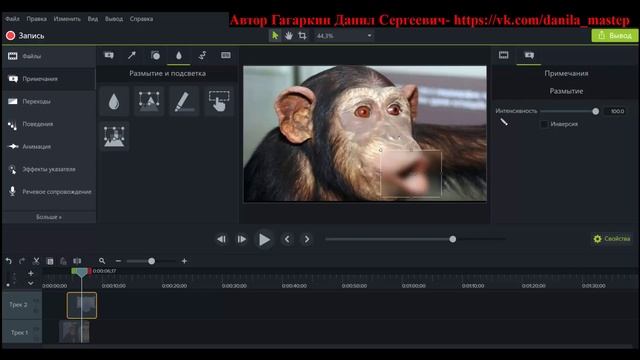Image resolution: width=640 pixels, height=360 pixels.
Task: Open the Вывод menu in menu bar
Action: click(114, 19)
